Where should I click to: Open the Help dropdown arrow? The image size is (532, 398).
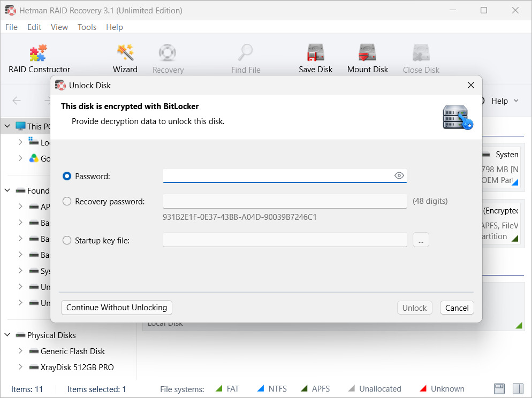click(x=516, y=101)
